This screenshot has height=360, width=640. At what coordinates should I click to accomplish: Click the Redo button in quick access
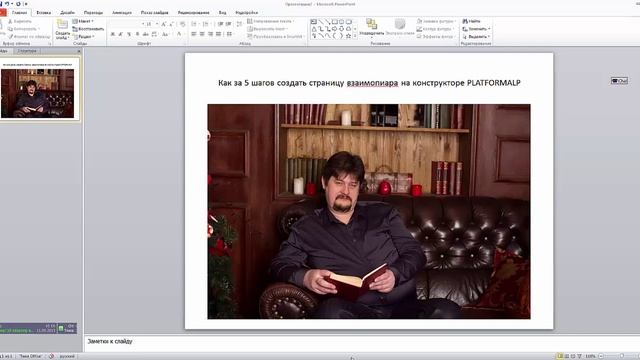[x=18, y=4]
